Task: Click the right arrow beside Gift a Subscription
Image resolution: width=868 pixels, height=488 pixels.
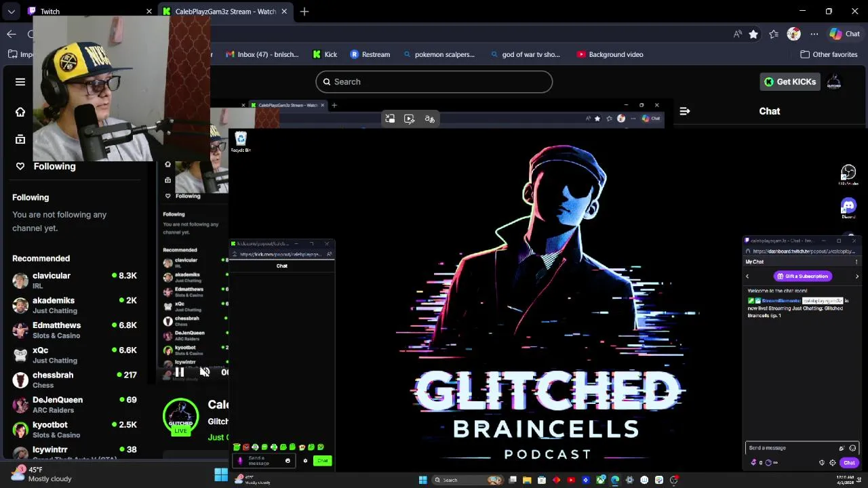Action: 857,276
